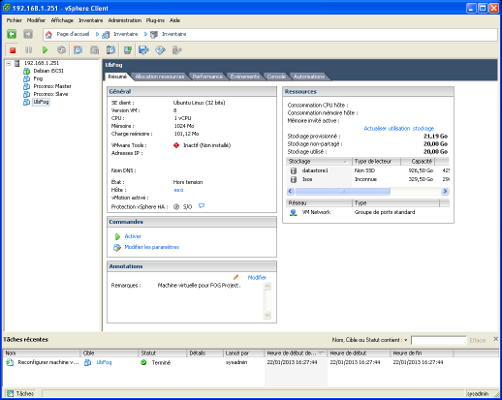
Task: Suspend the VM with the pause button
Action: pos(29,50)
